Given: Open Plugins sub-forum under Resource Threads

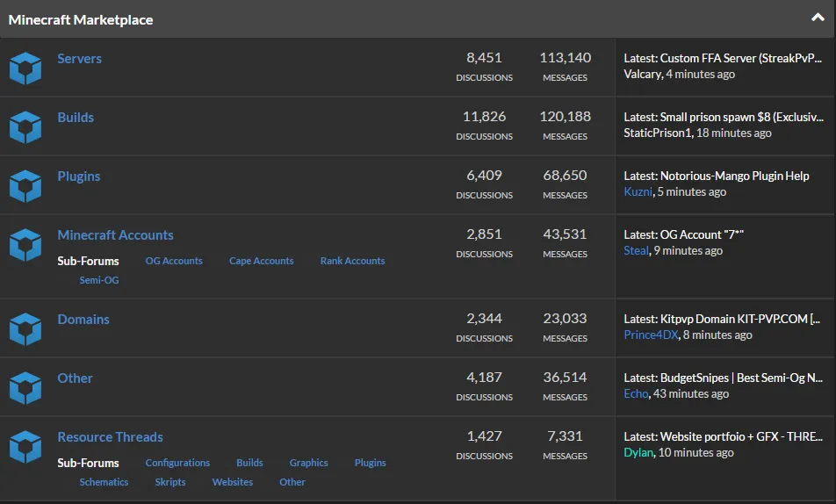Looking at the screenshot, I should (x=370, y=463).
